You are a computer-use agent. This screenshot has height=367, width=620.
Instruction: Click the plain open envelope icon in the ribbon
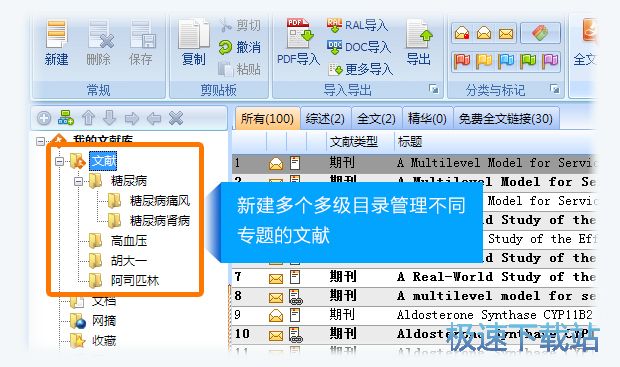484,33
